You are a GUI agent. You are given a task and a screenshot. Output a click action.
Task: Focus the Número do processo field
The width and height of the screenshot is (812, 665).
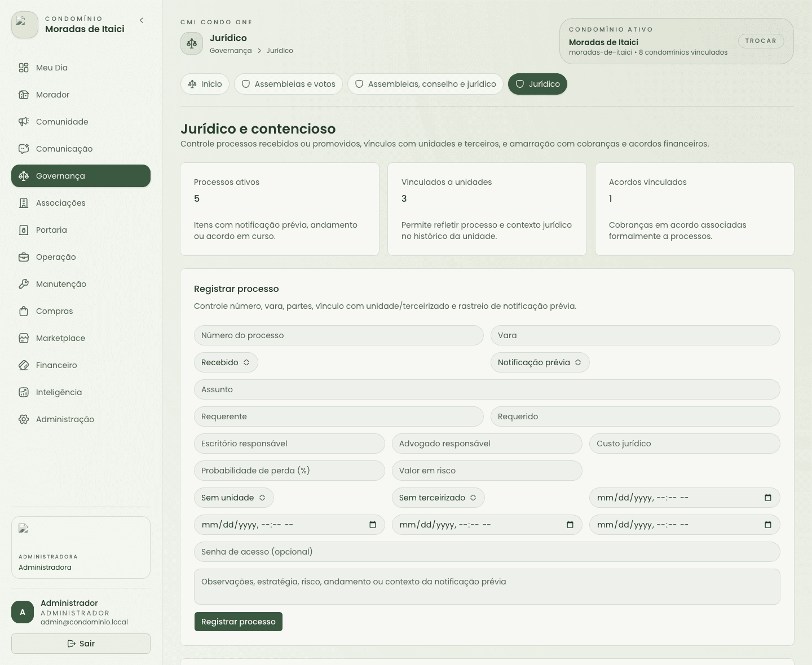pos(339,335)
